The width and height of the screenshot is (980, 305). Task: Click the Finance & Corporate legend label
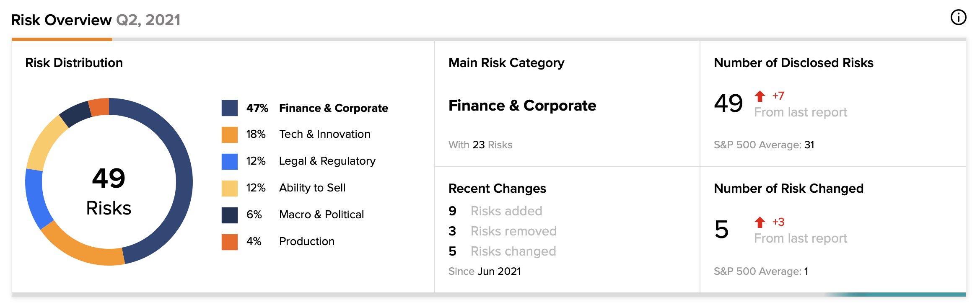click(334, 108)
